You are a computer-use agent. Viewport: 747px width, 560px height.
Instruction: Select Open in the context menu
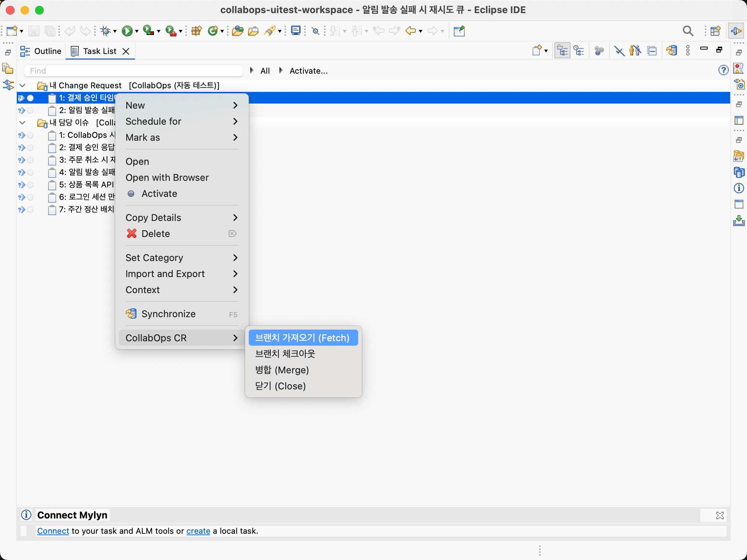click(182, 162)
